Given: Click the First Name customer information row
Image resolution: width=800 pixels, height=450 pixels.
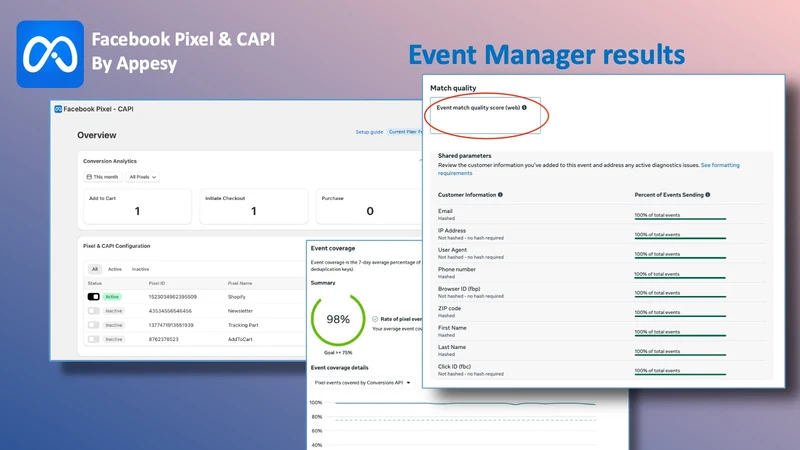Looking at the screenshot, I should pyautogui.click(x=601, y=331).
